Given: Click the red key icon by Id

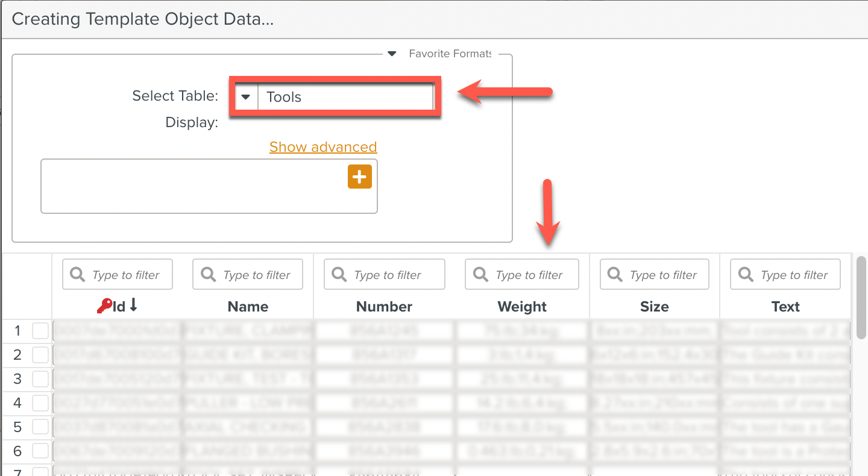Looking at the screenshot, I should click(104, 307).
